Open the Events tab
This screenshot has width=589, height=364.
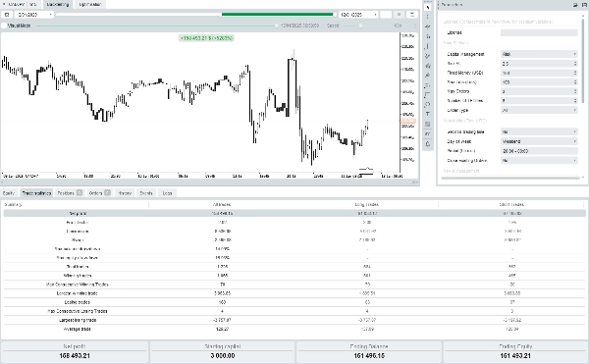pos(146,193)
